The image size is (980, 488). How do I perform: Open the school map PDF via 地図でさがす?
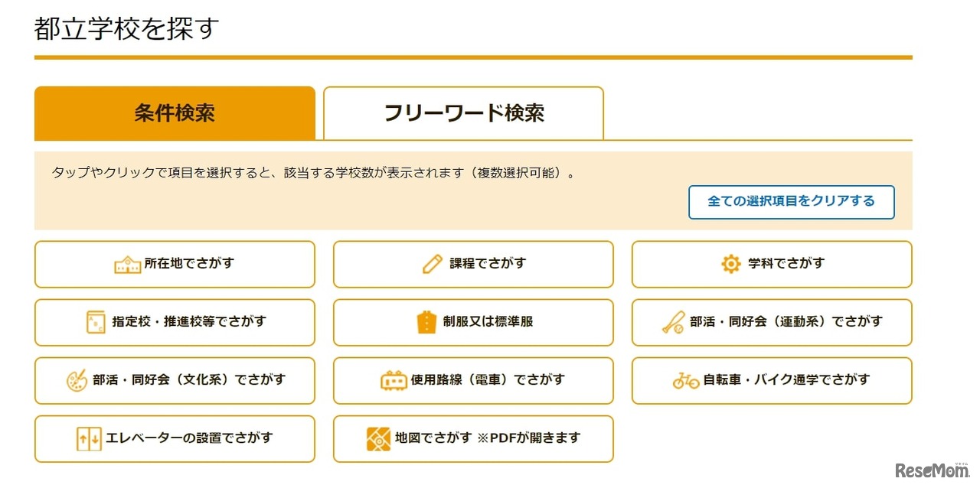click(472, 438)
